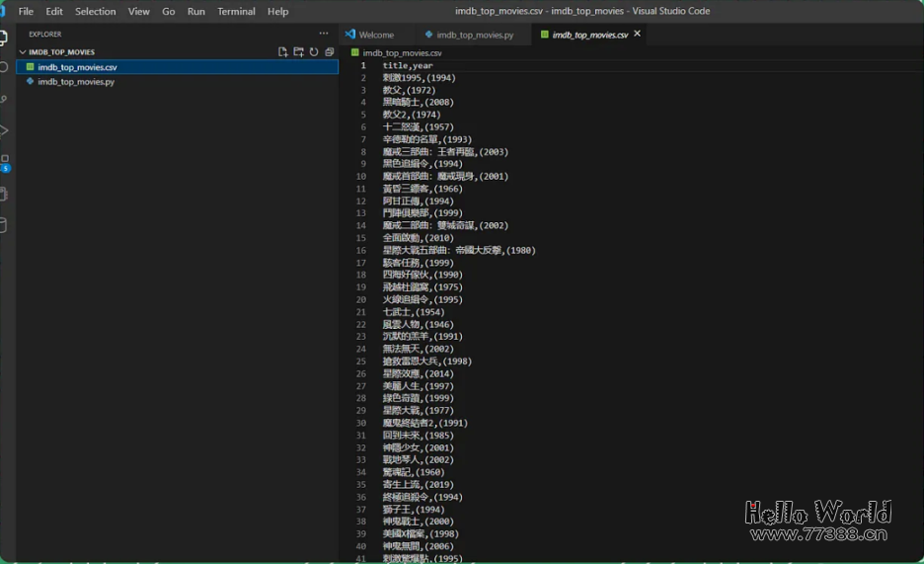
Task: Open Source Control in activity bar
Action: pos(4,99)
